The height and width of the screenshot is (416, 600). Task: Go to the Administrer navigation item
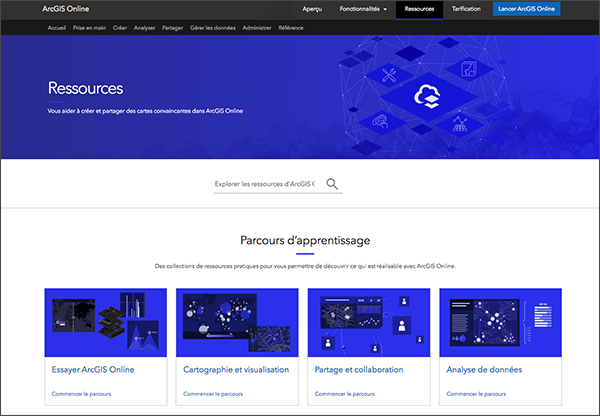pyautogui.click(x=257, y=28)
